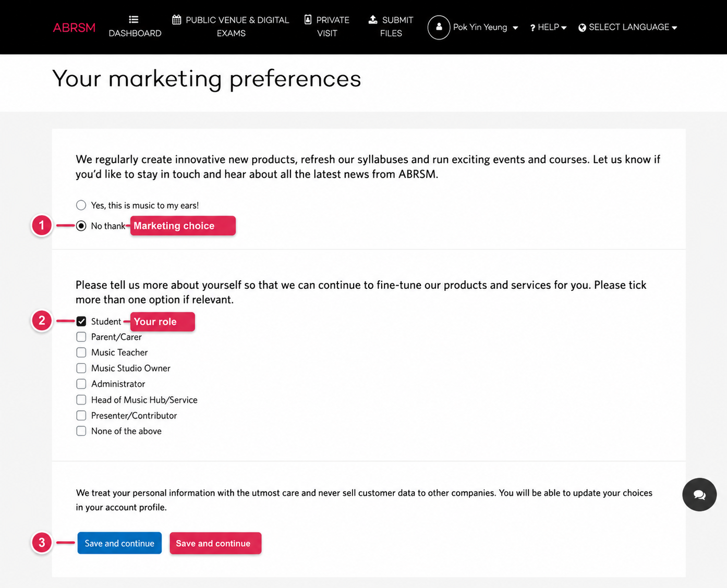Expand the Help dropdown arrow

tap(564, 28)
